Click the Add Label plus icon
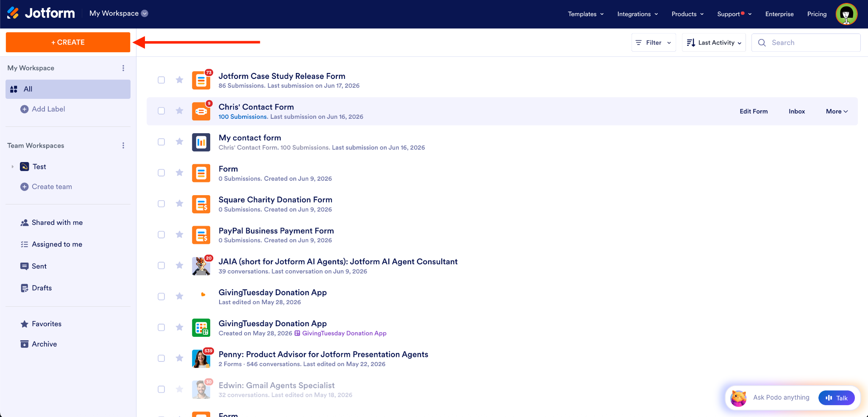 coord(25,109)
